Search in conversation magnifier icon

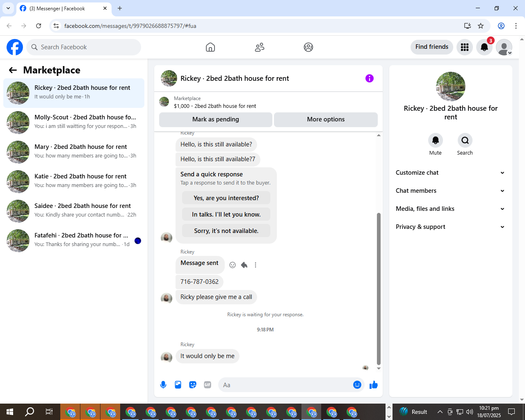(465, 140)
